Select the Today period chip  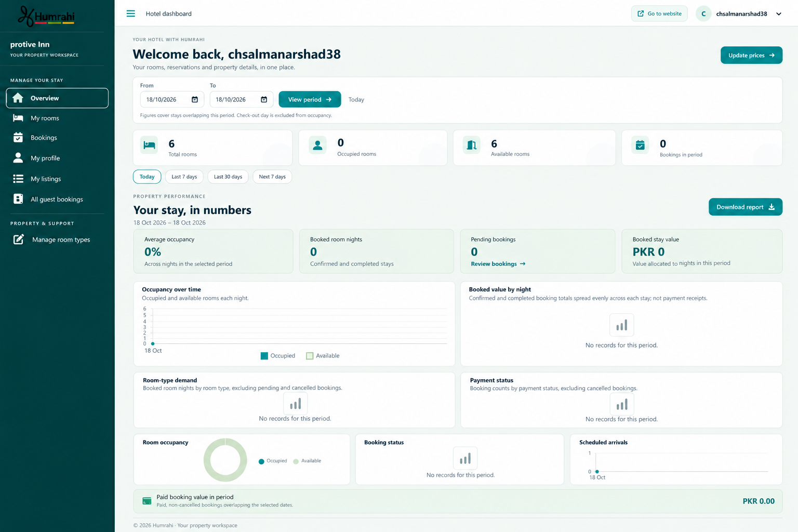147,177
